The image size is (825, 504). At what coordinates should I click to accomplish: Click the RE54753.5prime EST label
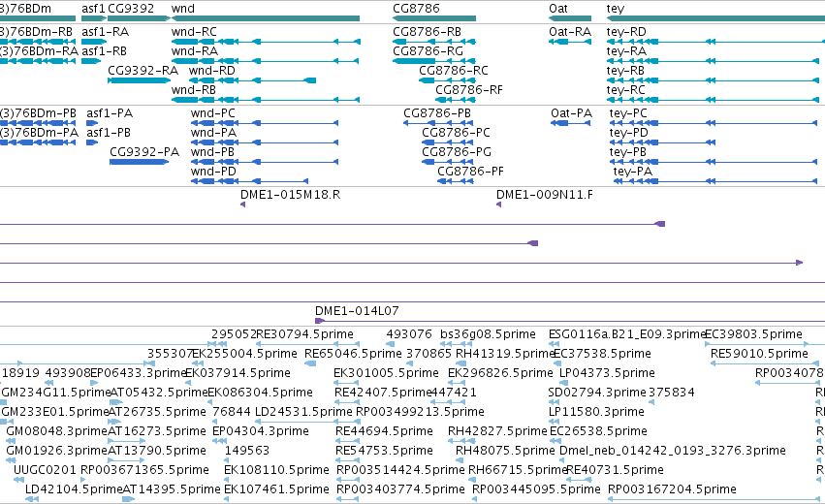(x=384, y=451)
